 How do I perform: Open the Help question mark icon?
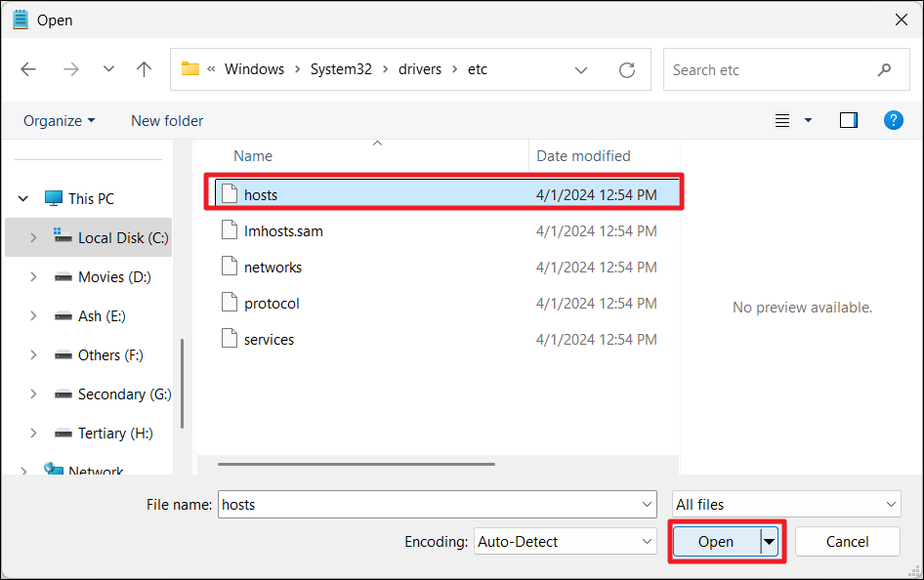click(x=893, y=120)
